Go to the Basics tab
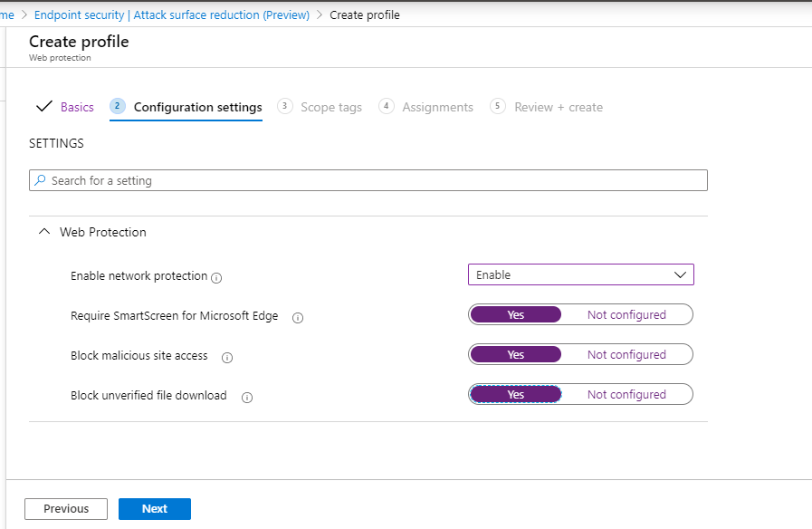The height and width of the screenshot is (529, 812). coord(77,107)
